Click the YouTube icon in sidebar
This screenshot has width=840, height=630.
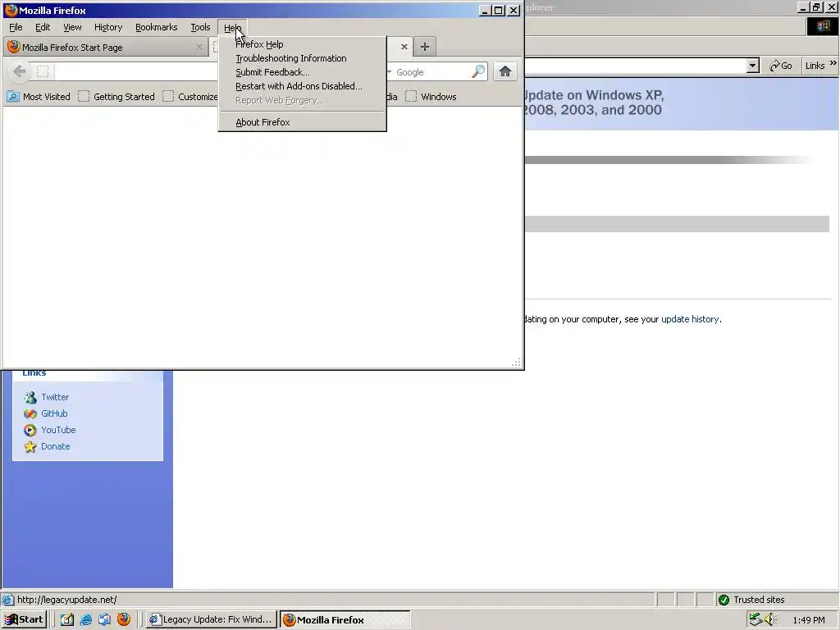[x=30, y=430]
